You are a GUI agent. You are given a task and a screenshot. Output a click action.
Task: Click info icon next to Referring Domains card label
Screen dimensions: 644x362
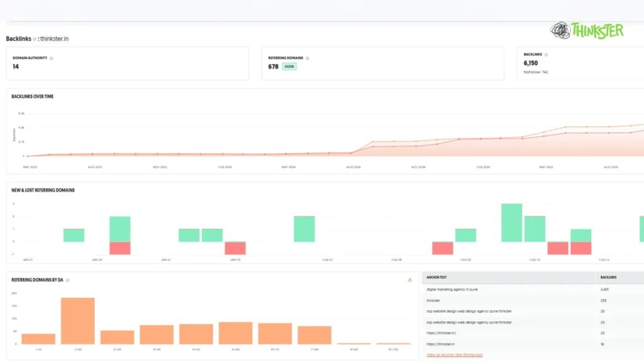pyautogui.click(x=308, y=58)
